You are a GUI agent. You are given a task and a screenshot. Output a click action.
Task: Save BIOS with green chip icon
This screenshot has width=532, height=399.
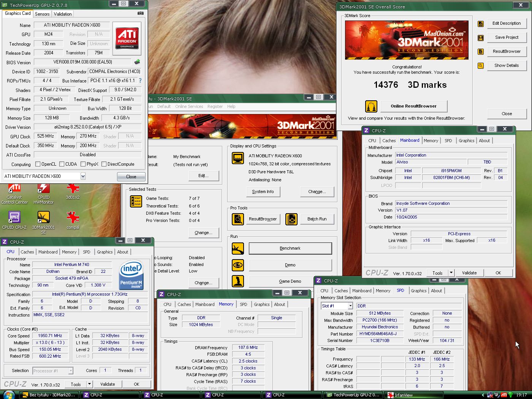[x=137, y=62]
